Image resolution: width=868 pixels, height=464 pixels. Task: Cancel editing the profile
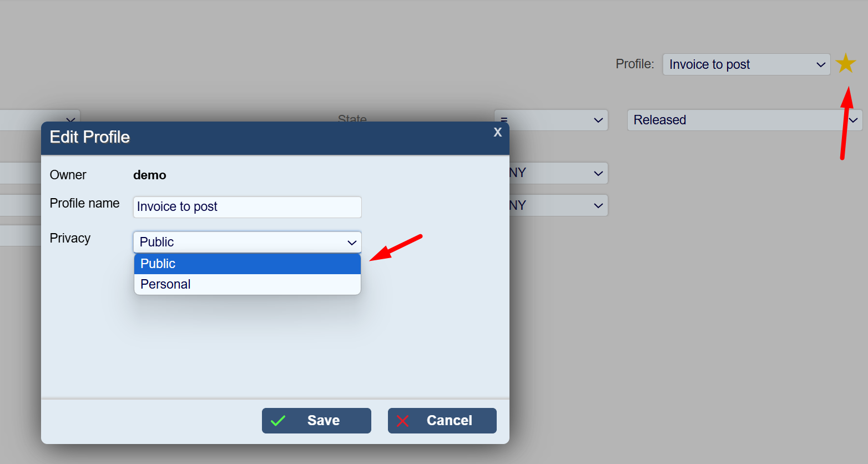pyautogui.click(x=442, y=421)
